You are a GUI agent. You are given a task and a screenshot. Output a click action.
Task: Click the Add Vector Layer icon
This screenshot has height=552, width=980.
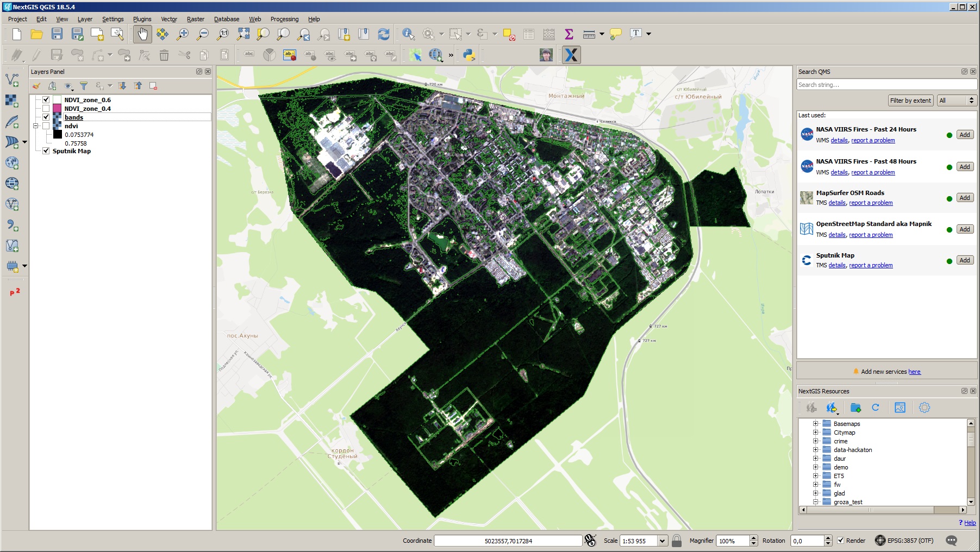coord(12,80)
